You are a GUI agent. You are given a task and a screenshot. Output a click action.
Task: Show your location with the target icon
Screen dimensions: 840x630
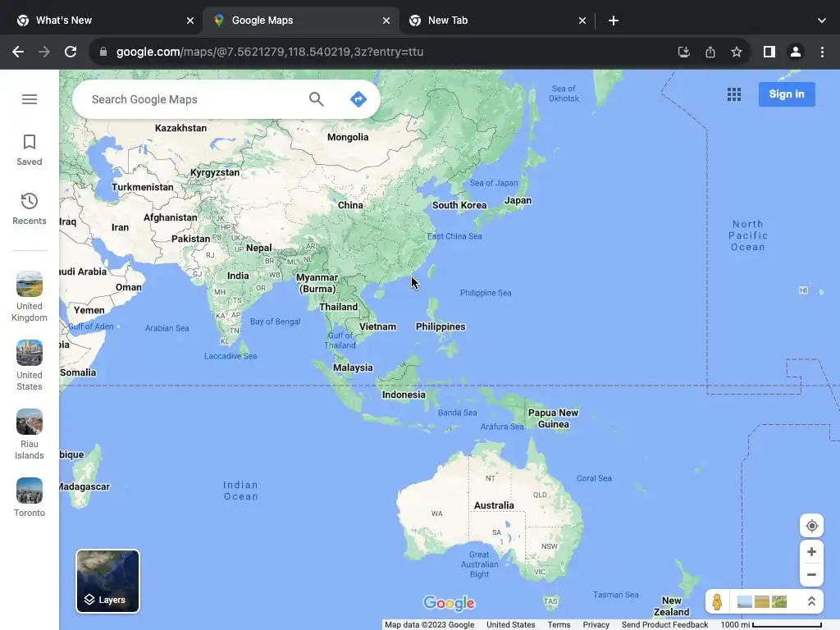[811, 526]
